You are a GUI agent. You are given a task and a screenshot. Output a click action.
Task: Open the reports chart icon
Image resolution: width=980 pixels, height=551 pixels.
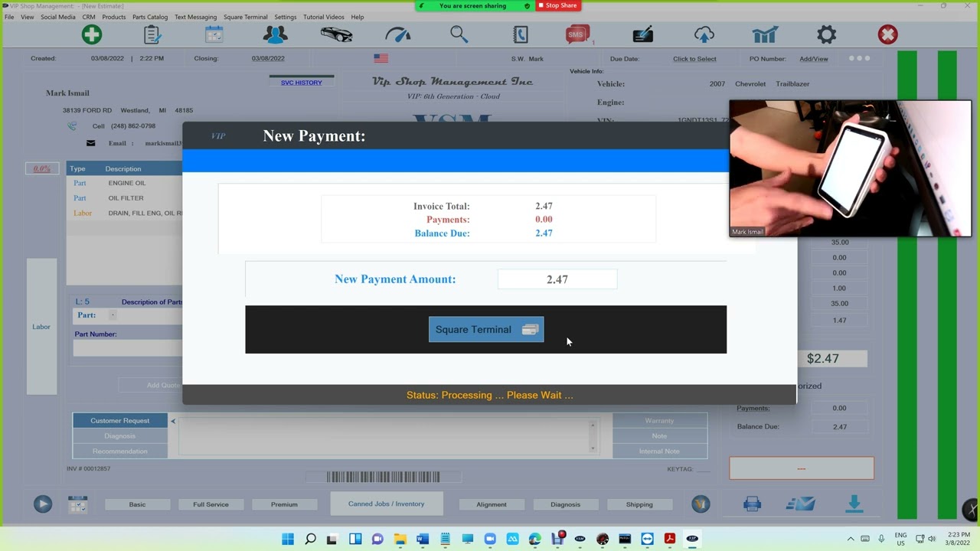[766, 34]
